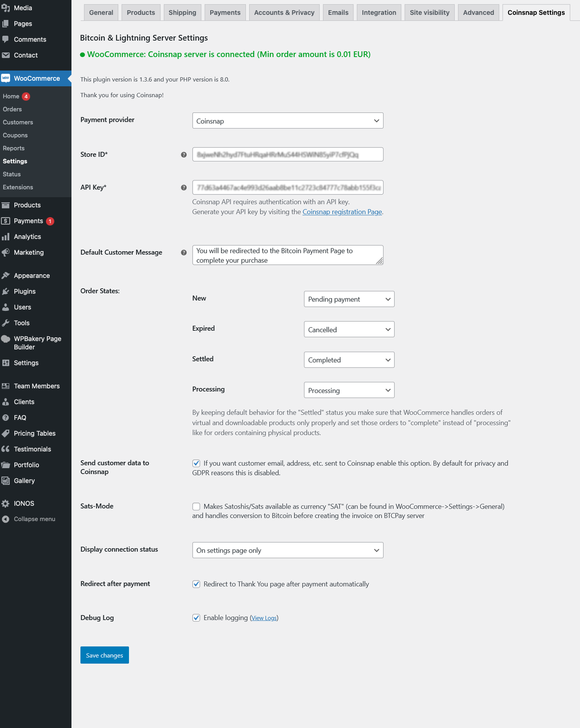
Task: Open the New order state dropdown
Action: click(349, 299)
